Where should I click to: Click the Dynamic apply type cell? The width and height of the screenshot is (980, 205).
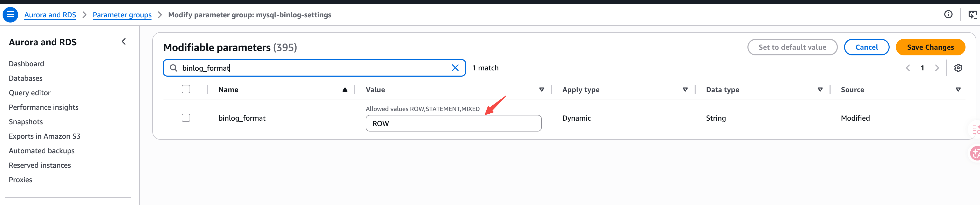[x=576, y=118]
